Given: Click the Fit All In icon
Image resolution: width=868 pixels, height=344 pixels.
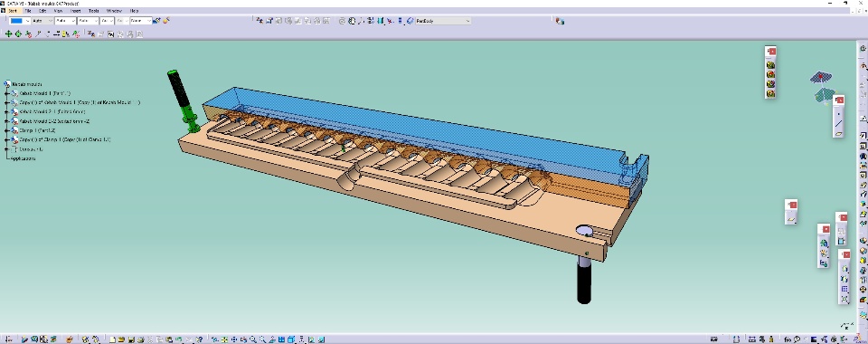Looking at the screenshot, I should coord(223,339).
